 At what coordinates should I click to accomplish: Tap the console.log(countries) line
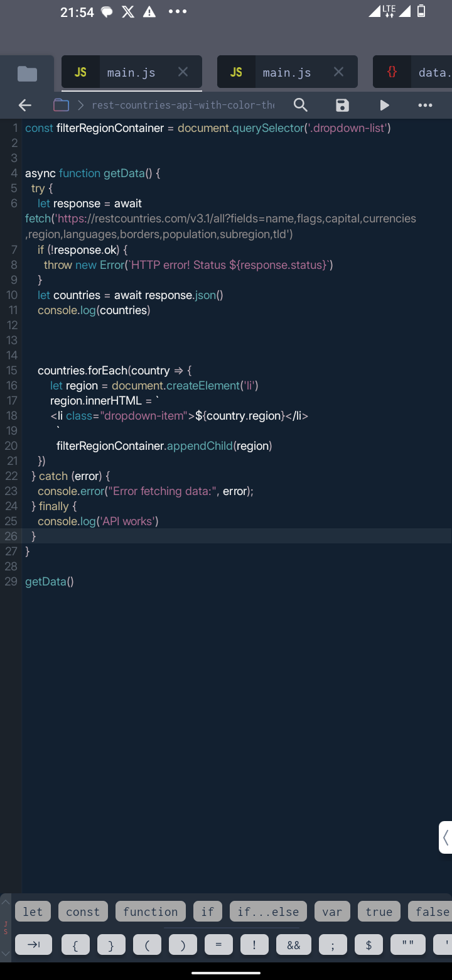[x=94, y=310]
